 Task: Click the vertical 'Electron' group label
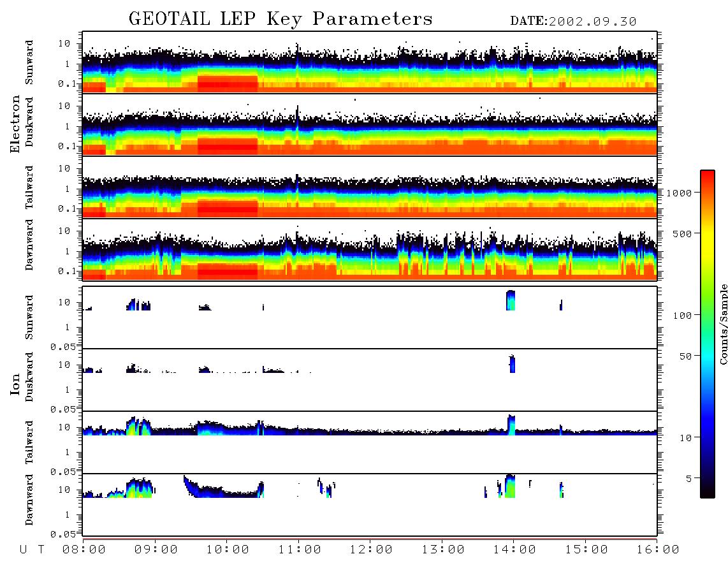click(15, 124)
